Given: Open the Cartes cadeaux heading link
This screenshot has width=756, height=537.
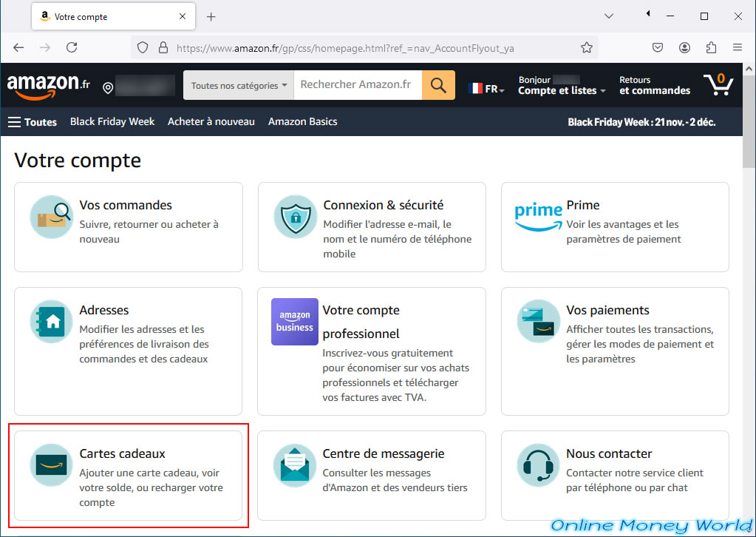Looking at the screenshot, I should click(123, 454).
